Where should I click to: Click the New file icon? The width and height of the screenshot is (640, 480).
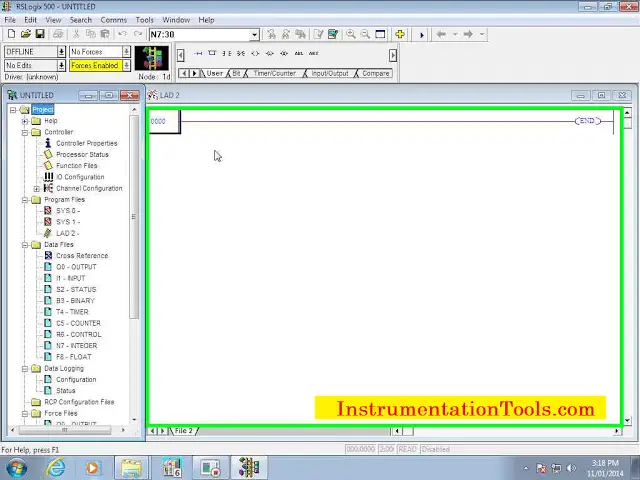[x=11, y=34]
